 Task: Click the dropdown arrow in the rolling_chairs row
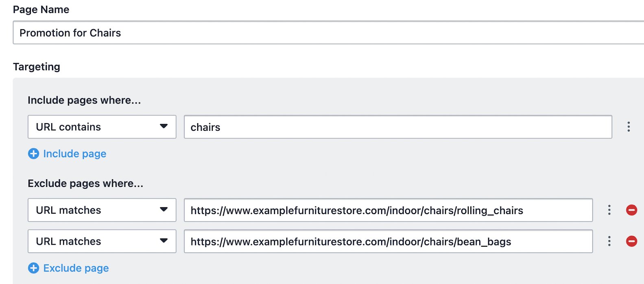coord(164,210)
